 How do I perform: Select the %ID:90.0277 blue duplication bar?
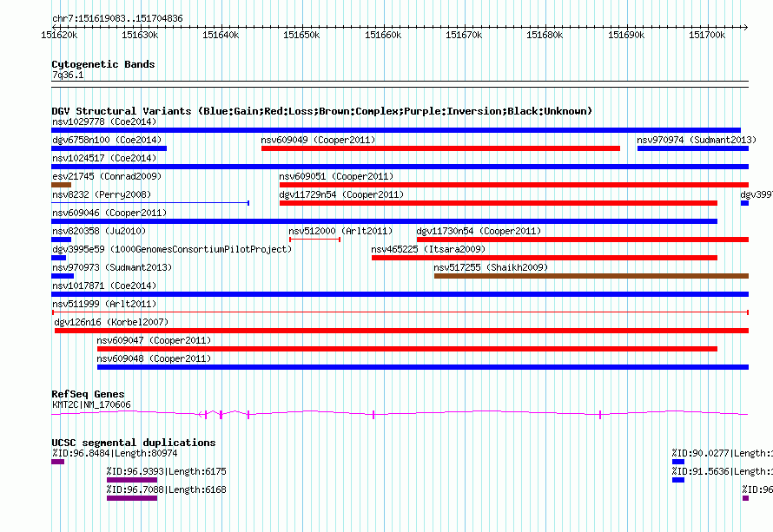pos(678,462)
